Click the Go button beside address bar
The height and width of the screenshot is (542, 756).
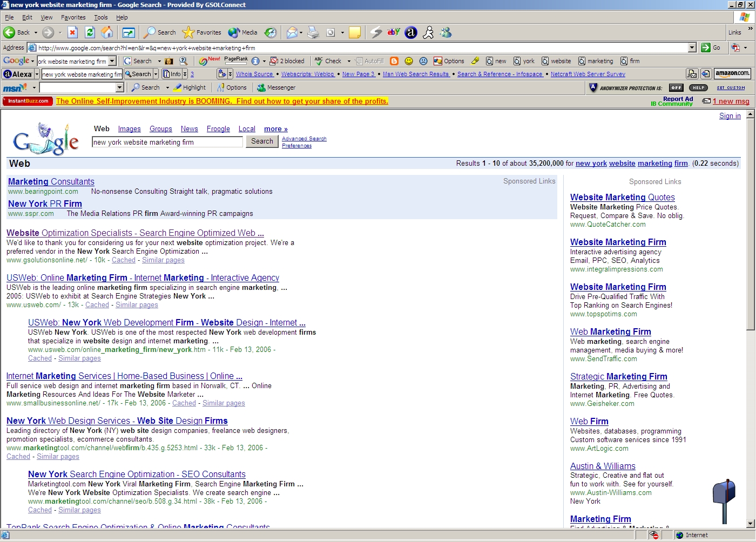click(711, 48)
